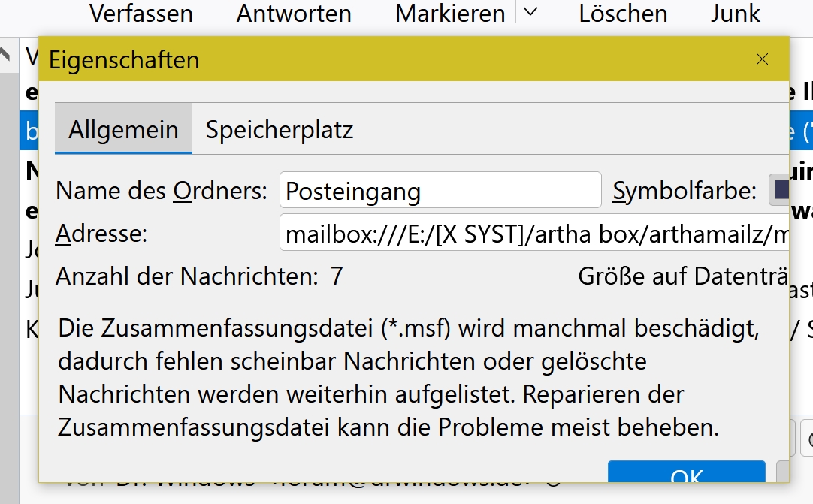Screen dimensions: 813x504
Task: Switch to the Speicherplatz tab
Action: pyautogui.click(x=280, y=130)
